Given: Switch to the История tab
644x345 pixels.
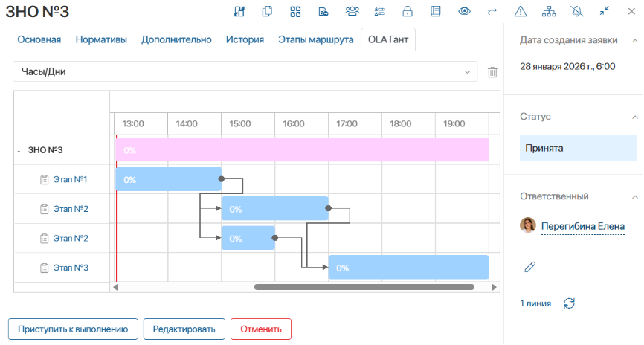Looking at the screenshot, I should point(245,40).
